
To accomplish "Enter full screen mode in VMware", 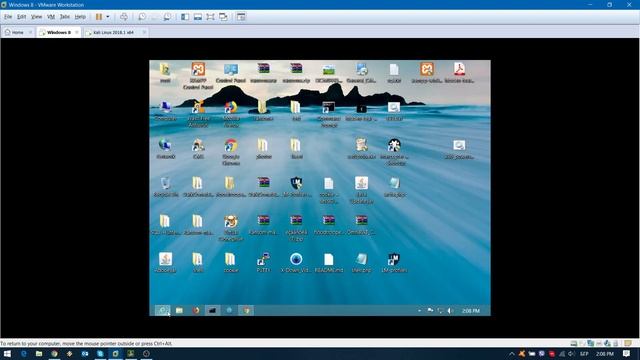I will [x=210, y=17].
